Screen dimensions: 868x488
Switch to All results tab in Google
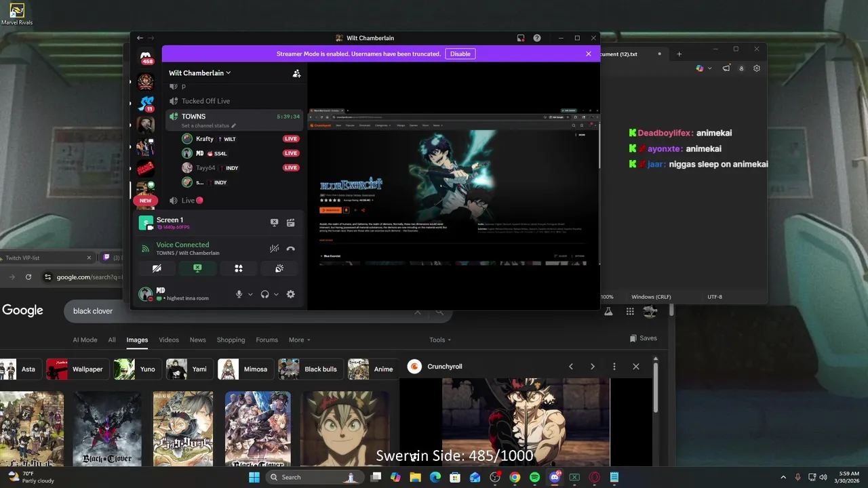pos(112,340)
